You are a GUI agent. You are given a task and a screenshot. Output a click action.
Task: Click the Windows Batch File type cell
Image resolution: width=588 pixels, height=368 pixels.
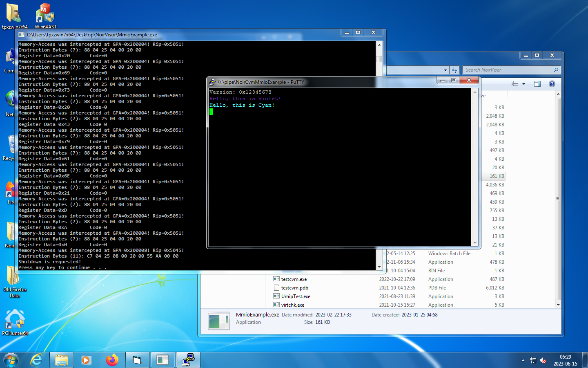[449, 254]
